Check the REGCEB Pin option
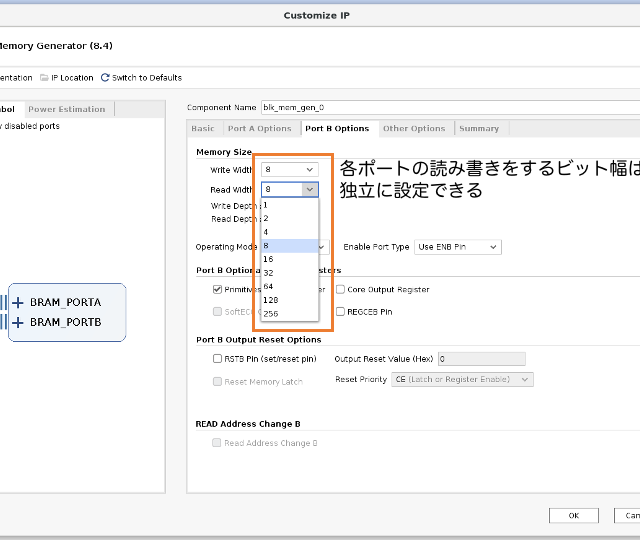640x540 pixels. point(340,311)
